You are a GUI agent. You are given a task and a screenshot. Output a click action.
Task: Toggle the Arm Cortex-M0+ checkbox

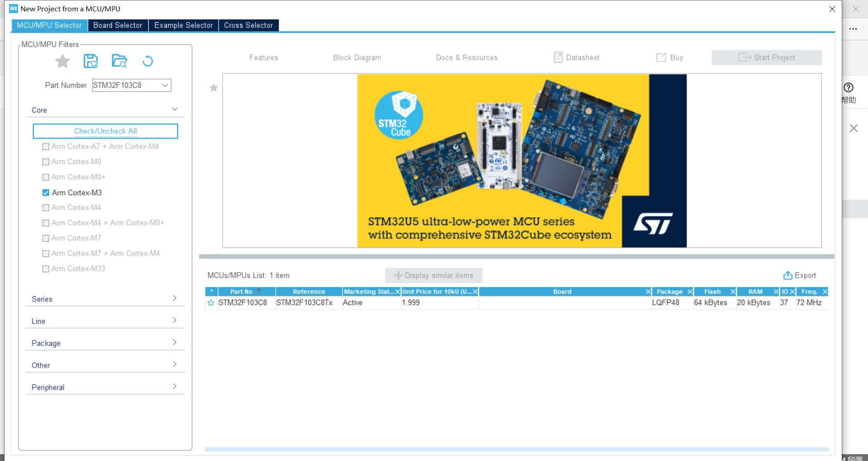(46, 178)
